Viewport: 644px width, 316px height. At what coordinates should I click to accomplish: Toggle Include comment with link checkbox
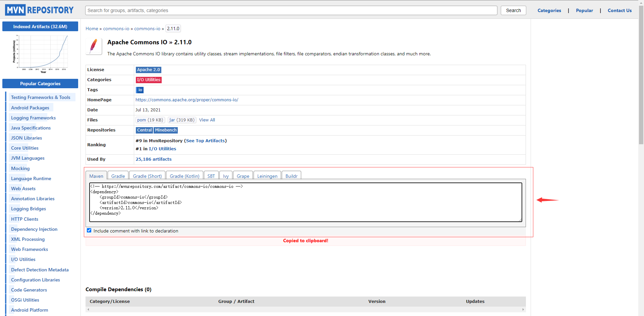coord(89,230)
